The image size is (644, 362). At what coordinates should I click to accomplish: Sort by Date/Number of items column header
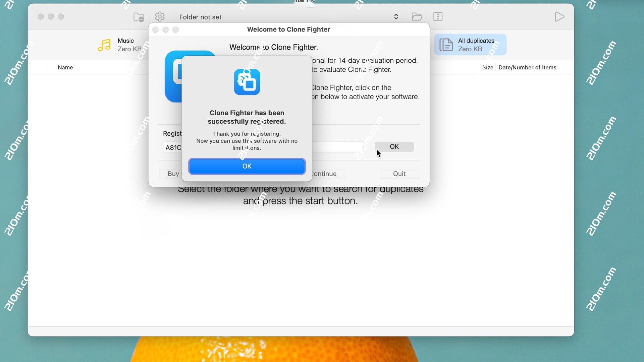click(x=527, y=67)
